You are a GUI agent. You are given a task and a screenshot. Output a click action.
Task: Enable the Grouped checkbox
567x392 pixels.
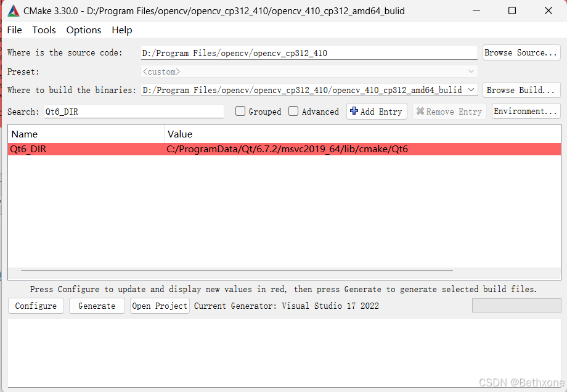click(240, 111)
